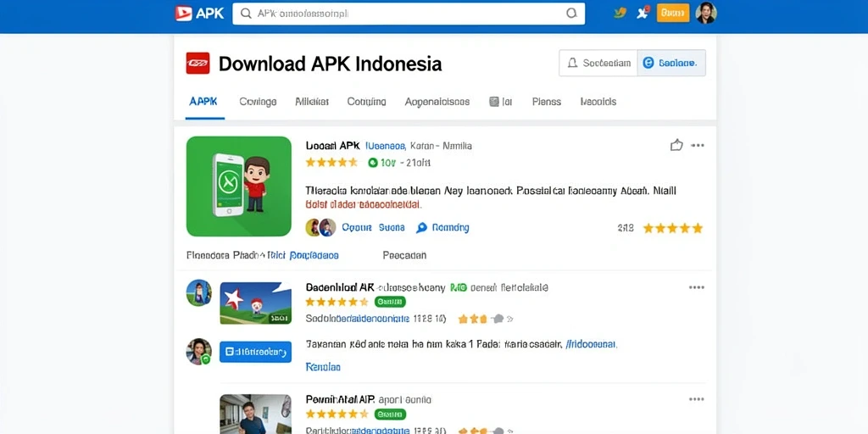Image resolution: width=868 pixels, height=434 pixels.
Task: Switch to the Ieooiols tab
Action: pos(598,102)
